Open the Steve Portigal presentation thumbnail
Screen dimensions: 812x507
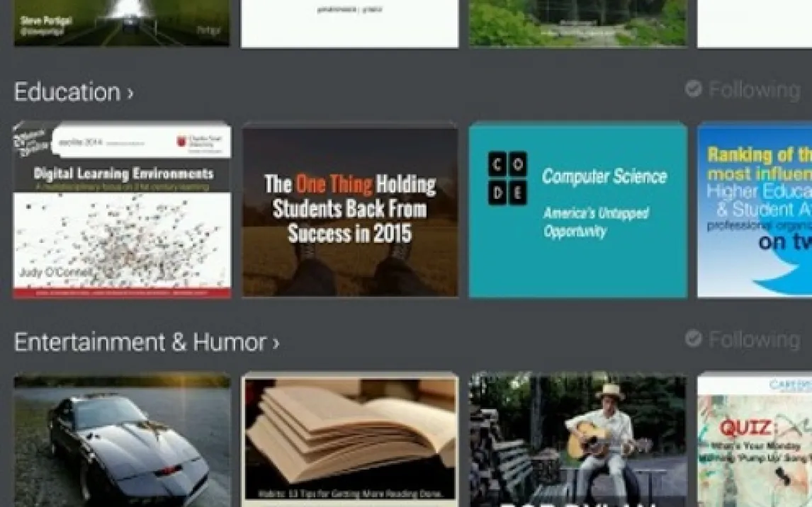click(122, 23)
